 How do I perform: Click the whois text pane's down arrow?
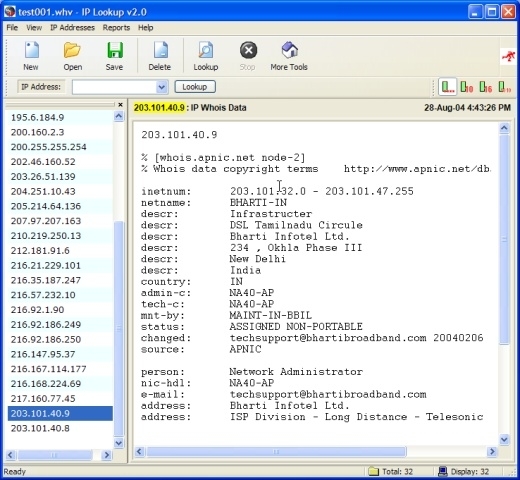504,440
